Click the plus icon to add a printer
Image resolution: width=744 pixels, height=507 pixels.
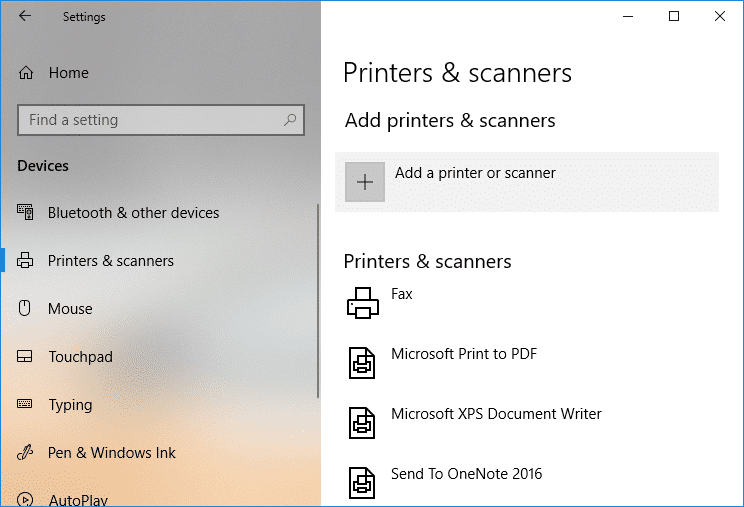[x=365, y=182]
